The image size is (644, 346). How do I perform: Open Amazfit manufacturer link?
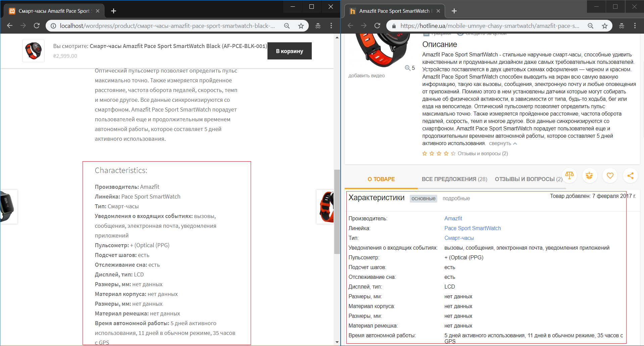453,218
